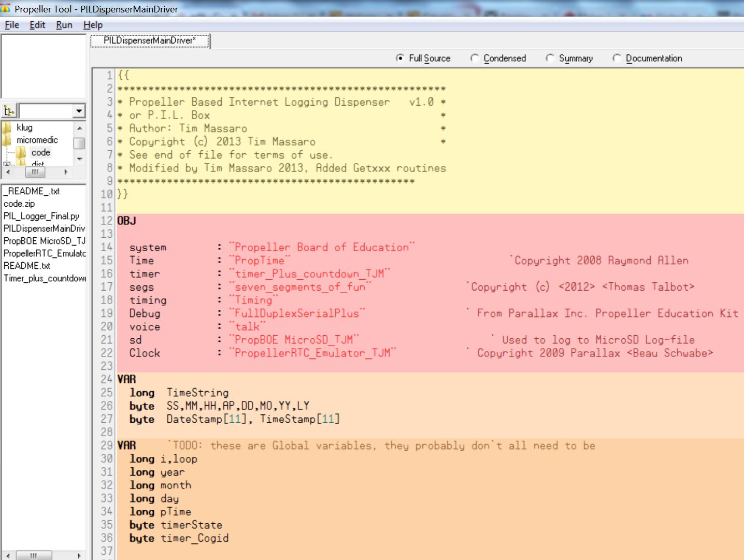Select the code.zip file
The height and width of the screenshot is (560, 744).
pos(19,204)
